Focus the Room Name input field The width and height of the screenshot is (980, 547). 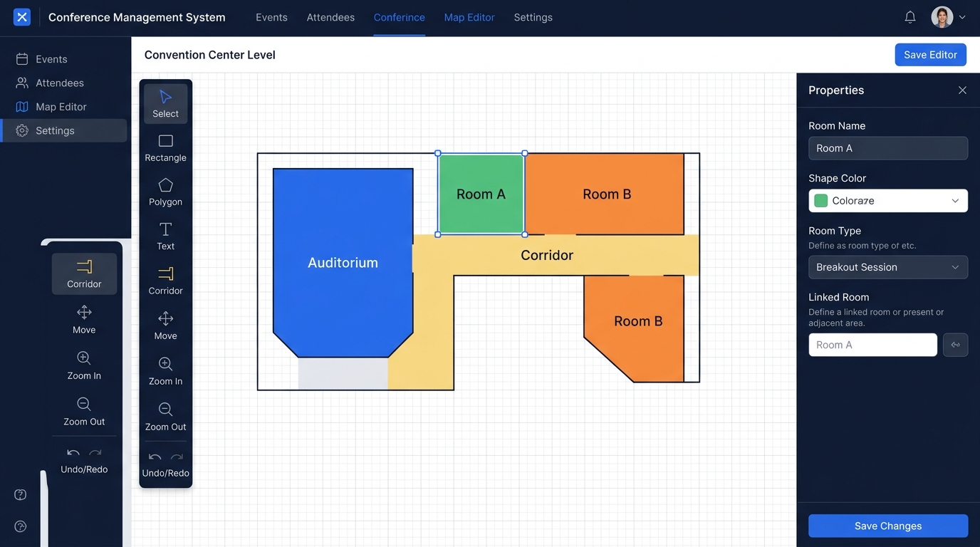click(888, 148)
